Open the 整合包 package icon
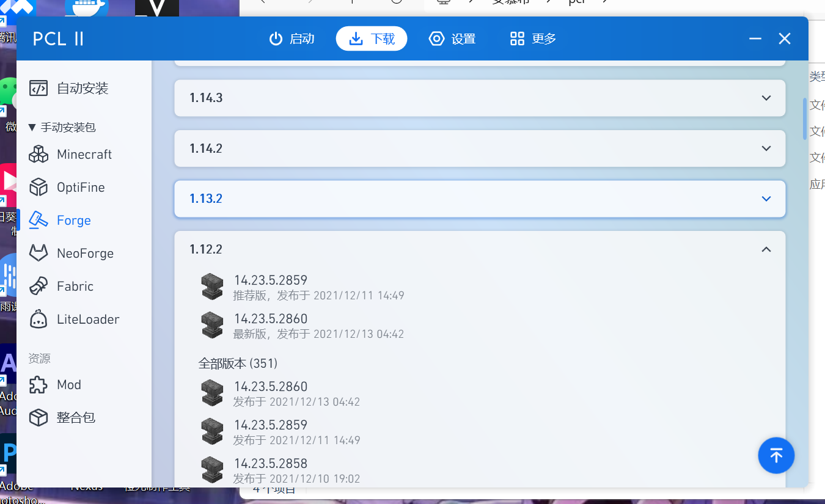The image size is (825, 504). click(38, 418)
